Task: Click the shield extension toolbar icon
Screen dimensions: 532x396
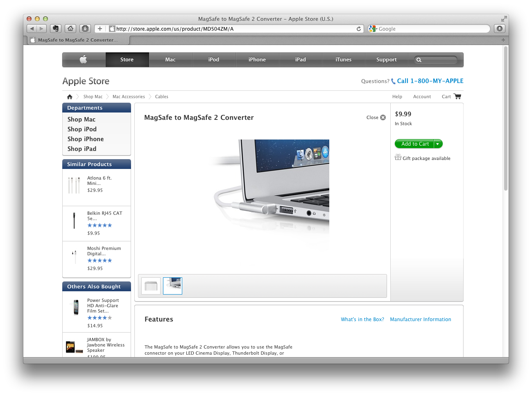Action: pyautogui.click(x=85, y=29)
